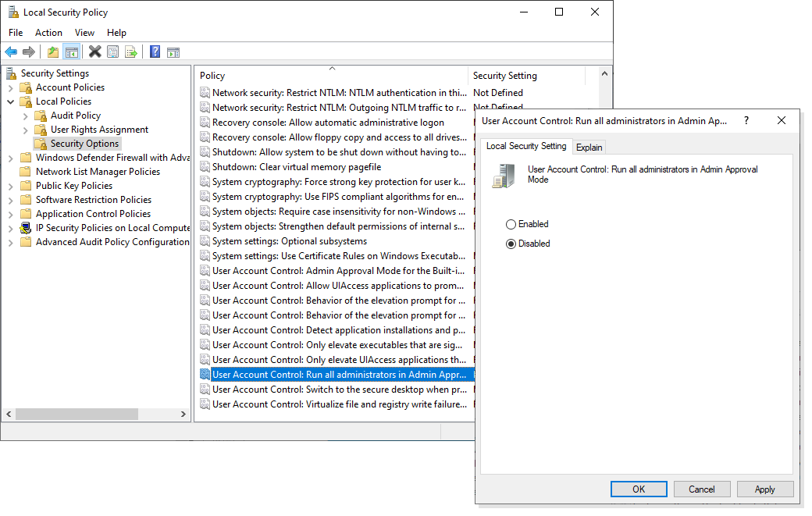Click the server icon in the dialog
812x516 pixels.
coord(504,176)
